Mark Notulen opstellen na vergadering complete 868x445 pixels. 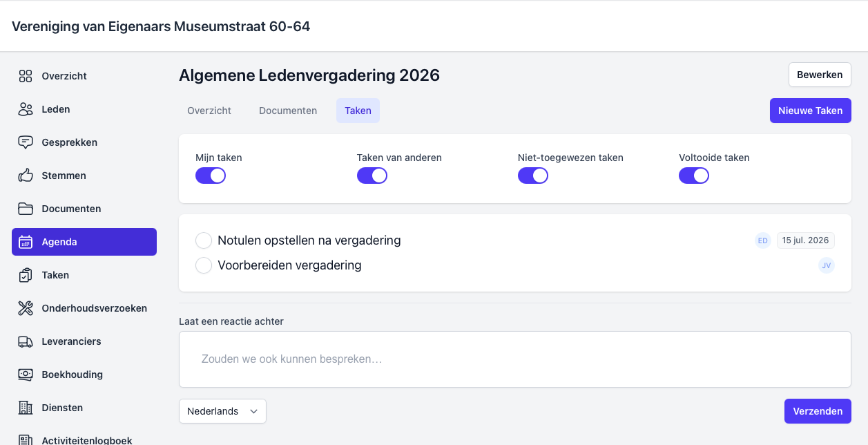204,240
